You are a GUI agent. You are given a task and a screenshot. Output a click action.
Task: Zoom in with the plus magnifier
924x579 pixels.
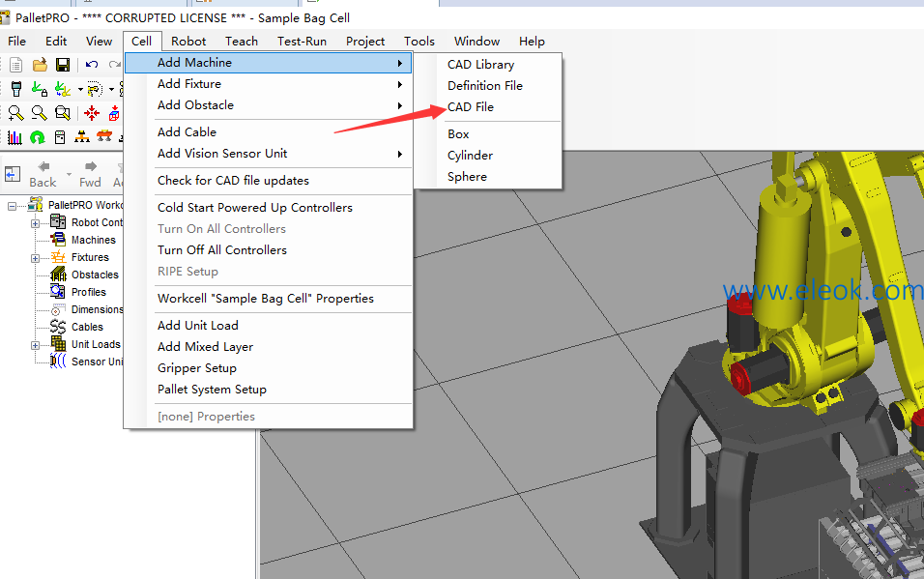[15, 113]
